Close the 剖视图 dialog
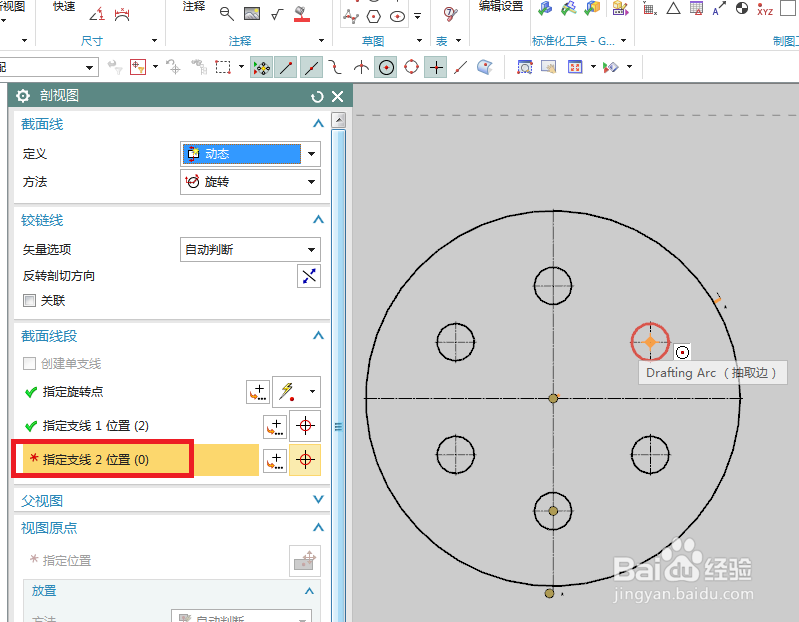Image resolution: width=799 pixels, height=622 pixels. click(x=337, y=96)
